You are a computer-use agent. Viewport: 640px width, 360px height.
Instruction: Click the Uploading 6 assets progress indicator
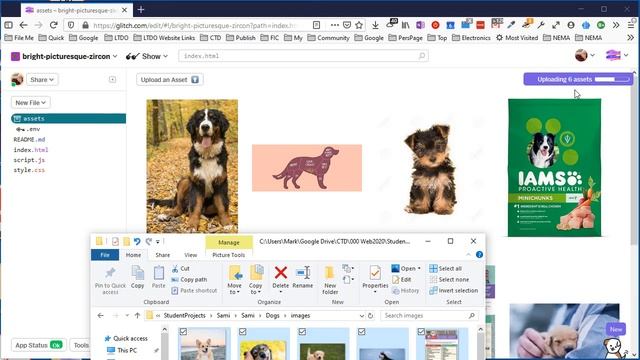pos(578,79)
